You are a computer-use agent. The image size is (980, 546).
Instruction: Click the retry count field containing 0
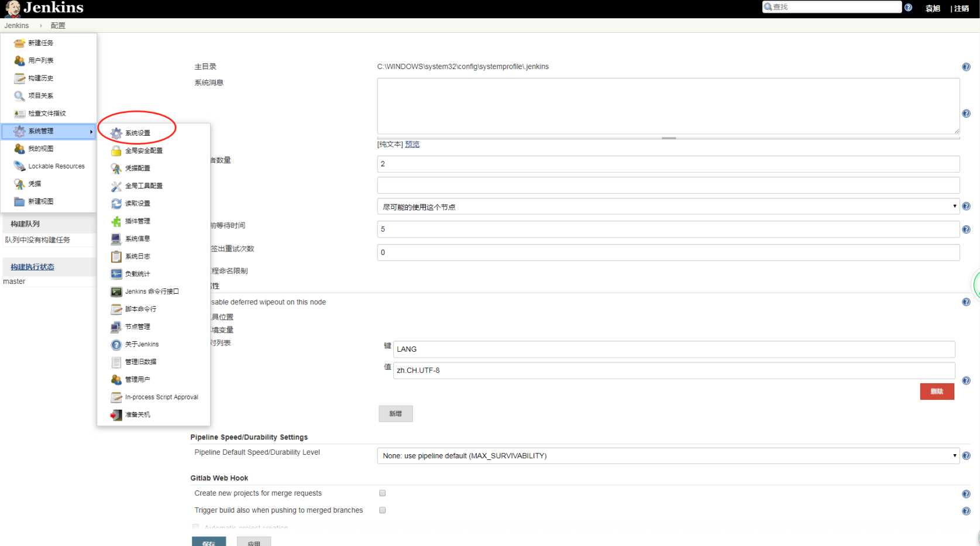[668, 253]
